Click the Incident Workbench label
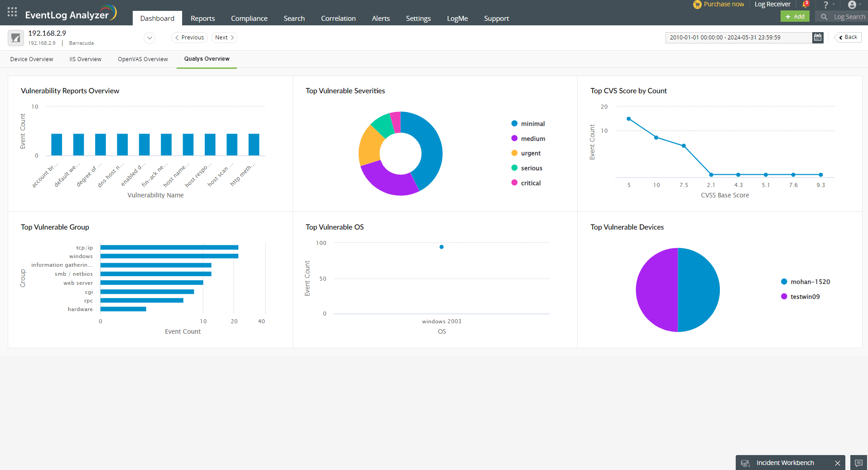868x470 pixels. coord(785,463)
